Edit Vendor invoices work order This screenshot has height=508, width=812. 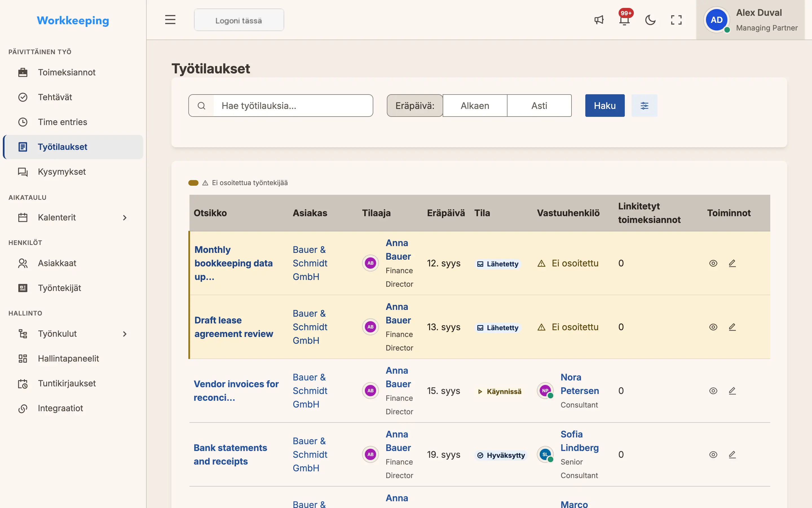pyautogui.click(x=732, y=391)
